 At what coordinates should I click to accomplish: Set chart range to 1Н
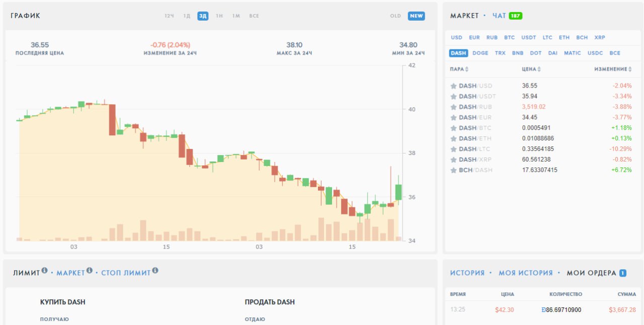point(219,16)
